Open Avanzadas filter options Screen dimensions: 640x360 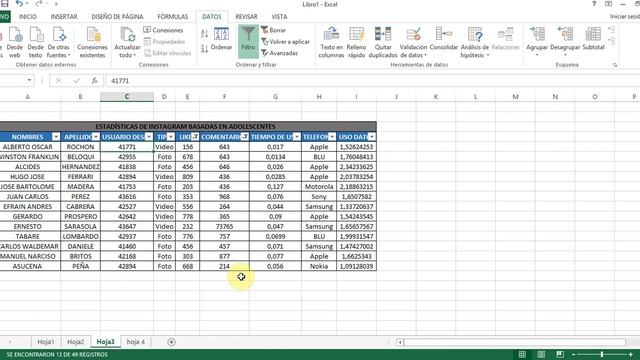tap(280, 53)
